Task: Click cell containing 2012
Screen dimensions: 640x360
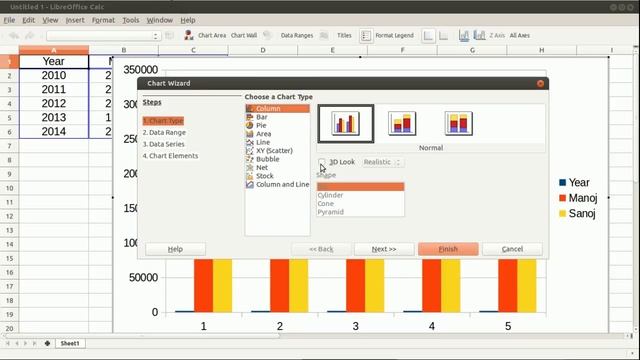Action: click(x=53, y=103)
